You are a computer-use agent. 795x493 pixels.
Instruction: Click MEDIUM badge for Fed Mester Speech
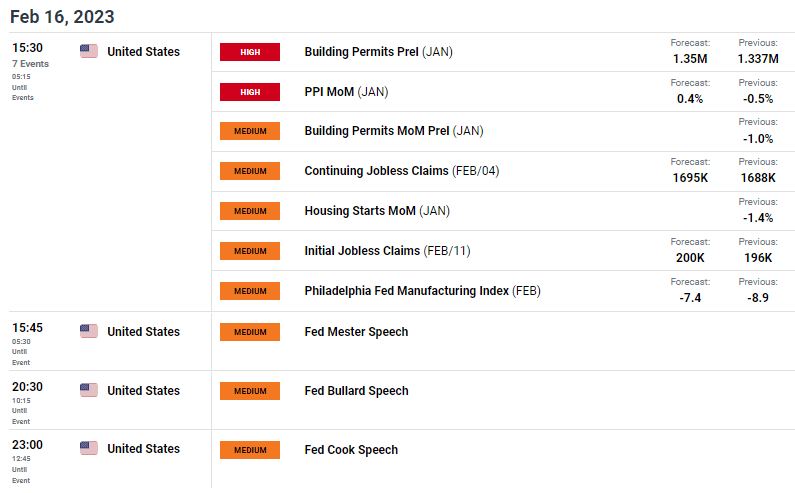pos(250,332)
